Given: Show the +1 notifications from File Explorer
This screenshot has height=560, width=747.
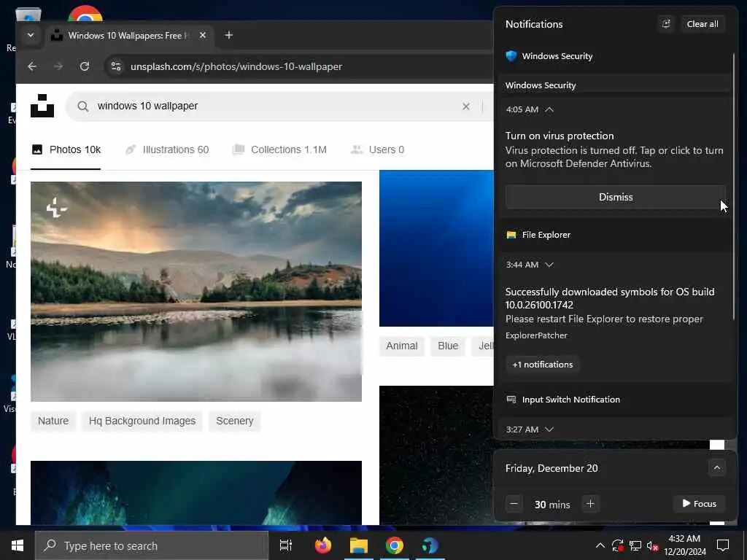Looking at the screenshot, I should (543, 365).
